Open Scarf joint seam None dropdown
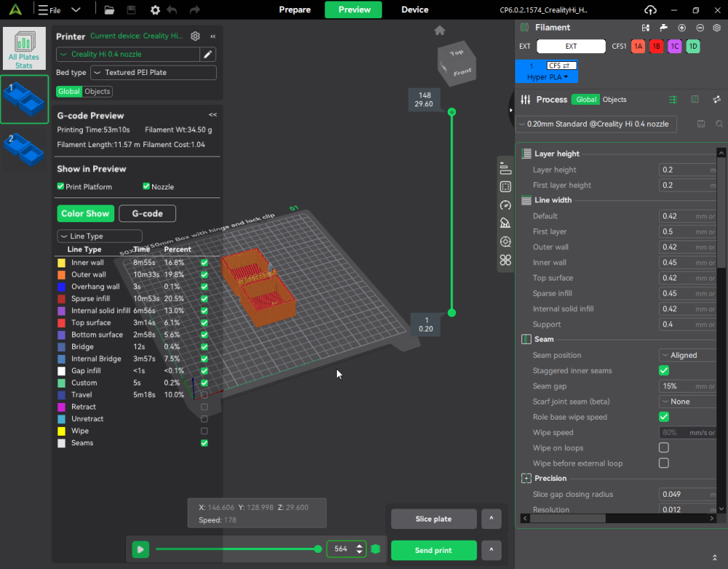 [688, 401]
